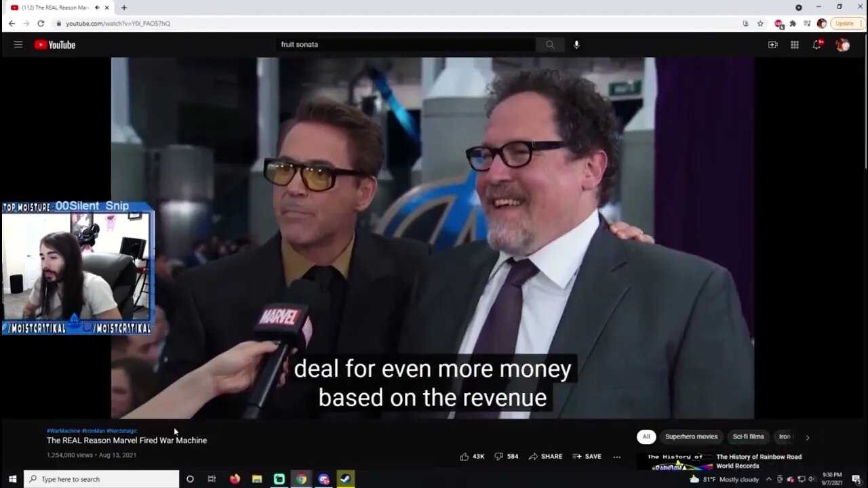The height and width of the screenshot is (488, 868).
Task: Click the address bar URL
Action: 118,23
